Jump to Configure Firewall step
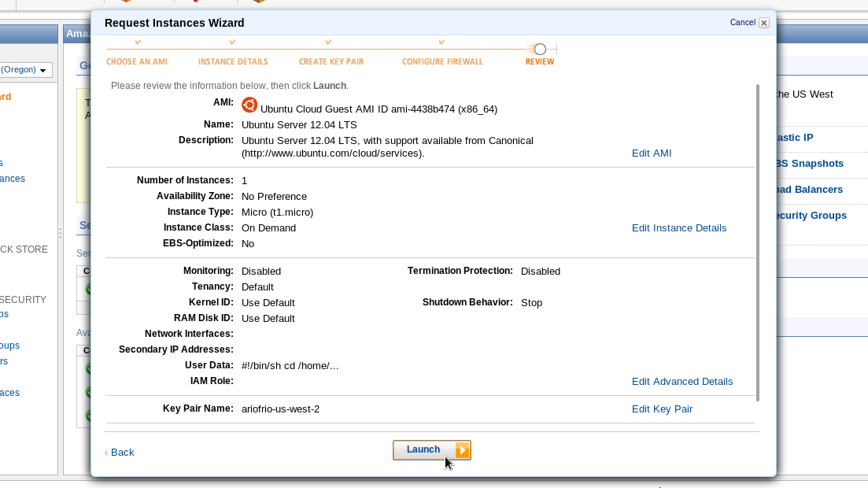 [x=442, y=61]
